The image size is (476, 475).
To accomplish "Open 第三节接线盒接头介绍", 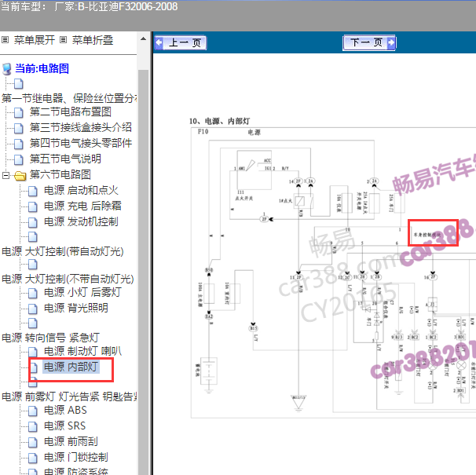I will (81, 127).
